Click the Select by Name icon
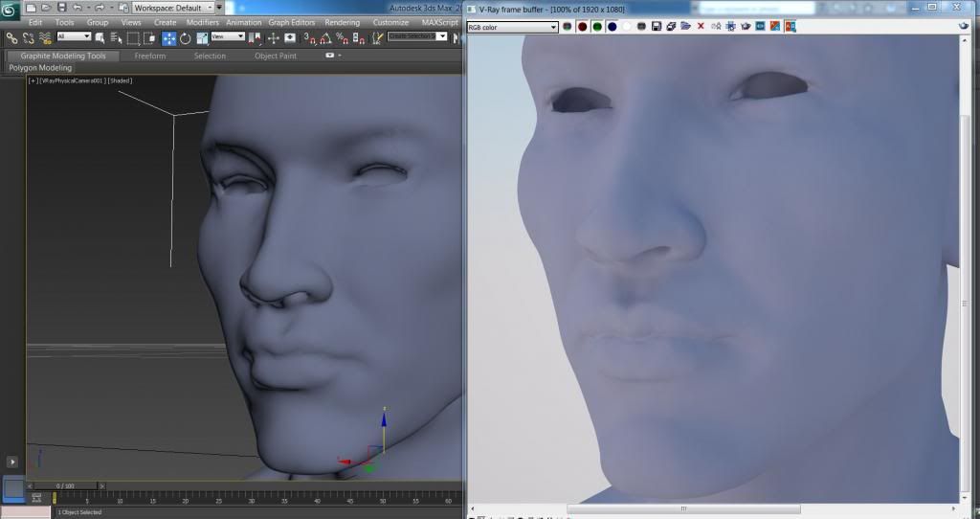This screenshot has width=980, height=519. pyautogui.click(x=117, y=38)
